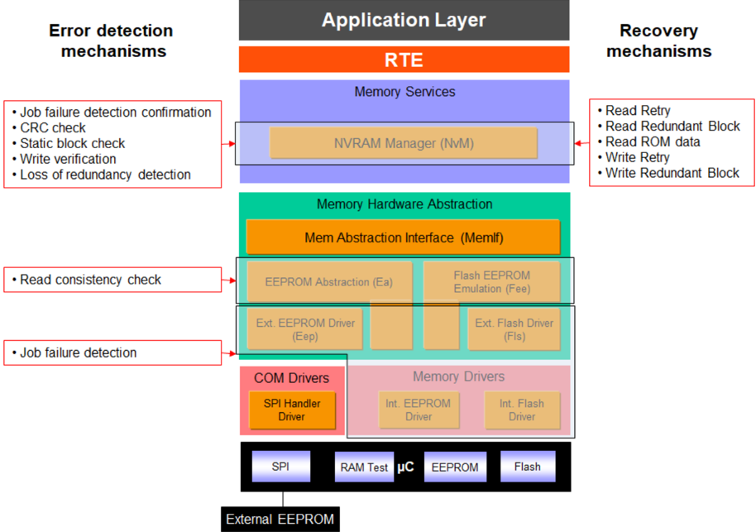Screen dimensions: 756x532
Task: Select the "Read consistency check" bullet
Action: (87, 280)
